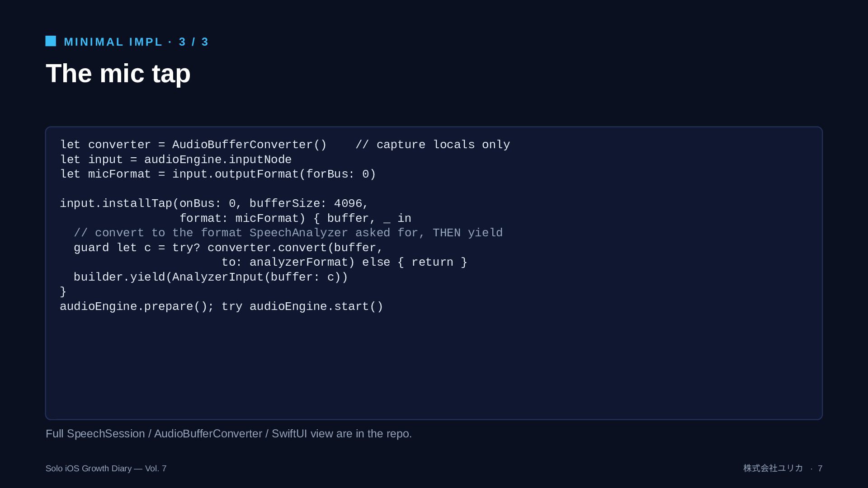Click the closing brace of the tap closure
The image size is (868, 488).
tap(63, 291)
